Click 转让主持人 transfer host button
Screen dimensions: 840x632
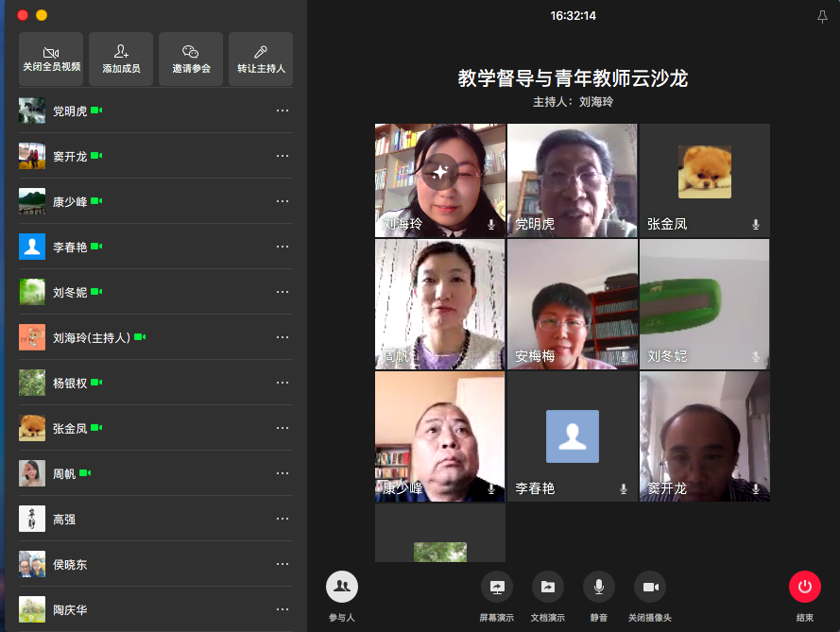261,60
